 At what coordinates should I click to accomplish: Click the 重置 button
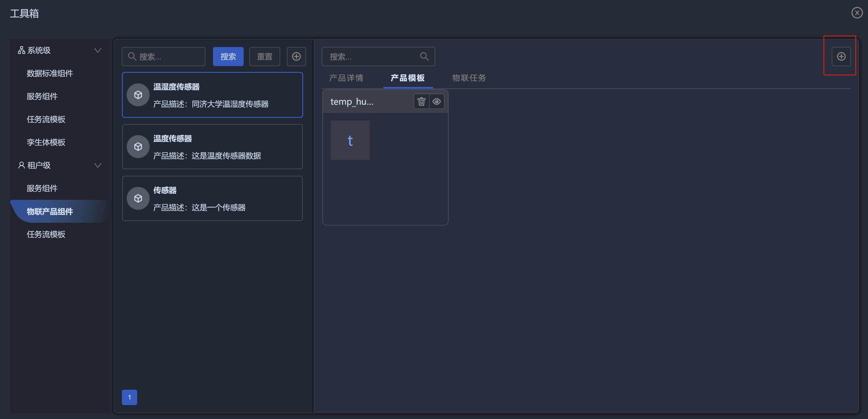[x=265, y=57]
